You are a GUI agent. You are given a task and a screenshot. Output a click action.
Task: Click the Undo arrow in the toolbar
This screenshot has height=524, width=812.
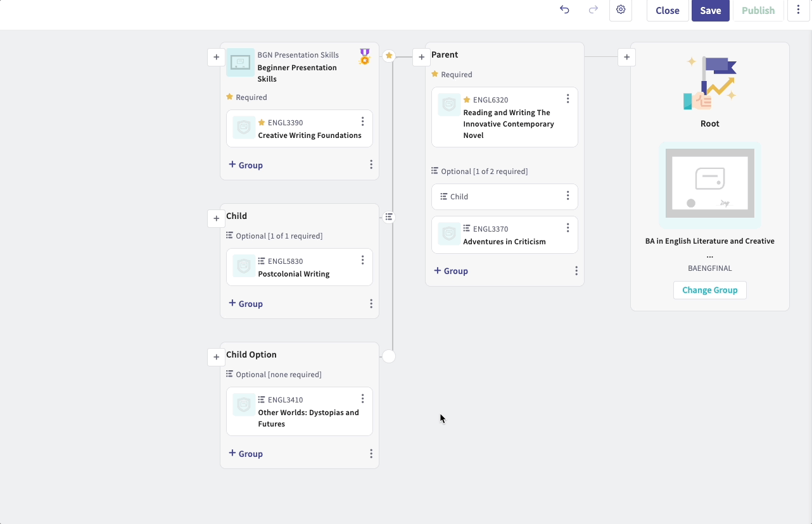[564, 10]
